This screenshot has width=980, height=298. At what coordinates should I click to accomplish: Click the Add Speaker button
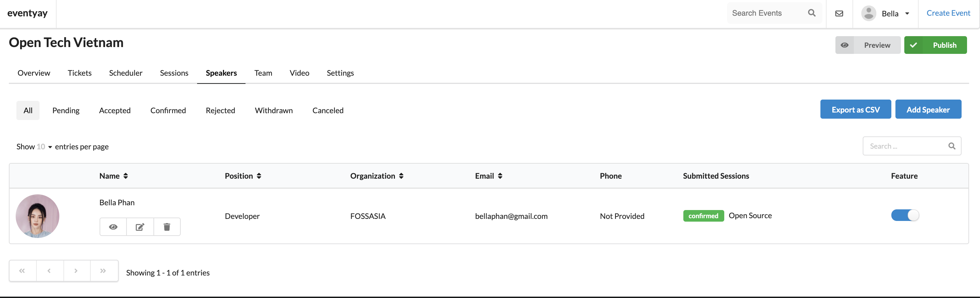pos(928,109)
